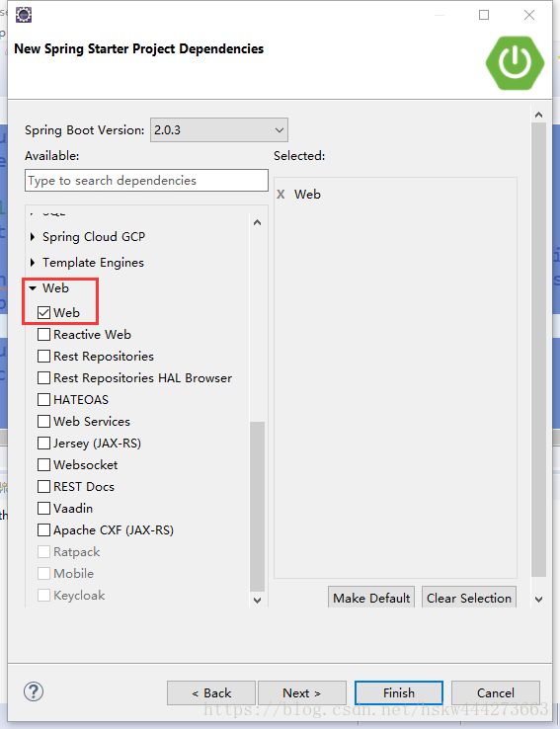This screenshot has width=560, height=729.
Task: Open the help question mark icon
Action: tap(34, 691)
